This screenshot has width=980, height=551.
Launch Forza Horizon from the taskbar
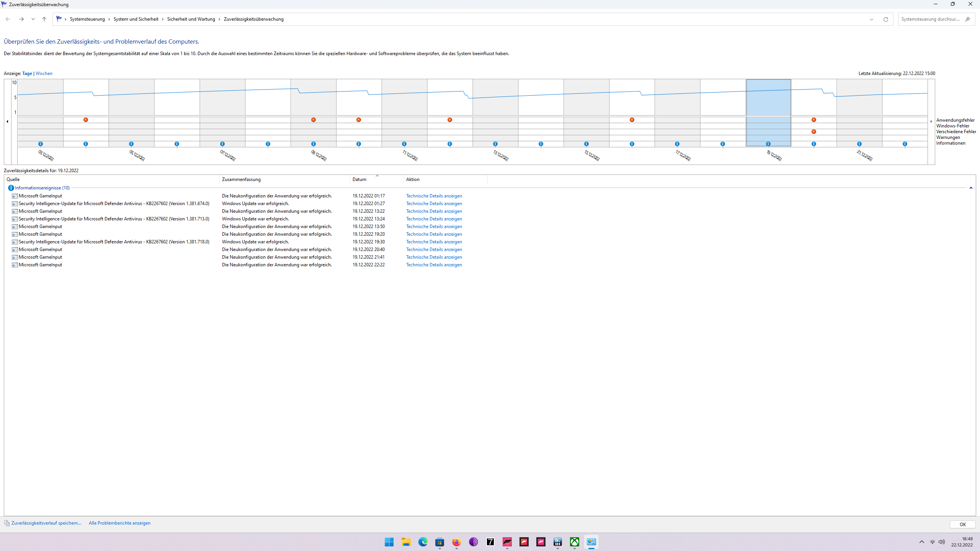[x=507, y=542]
